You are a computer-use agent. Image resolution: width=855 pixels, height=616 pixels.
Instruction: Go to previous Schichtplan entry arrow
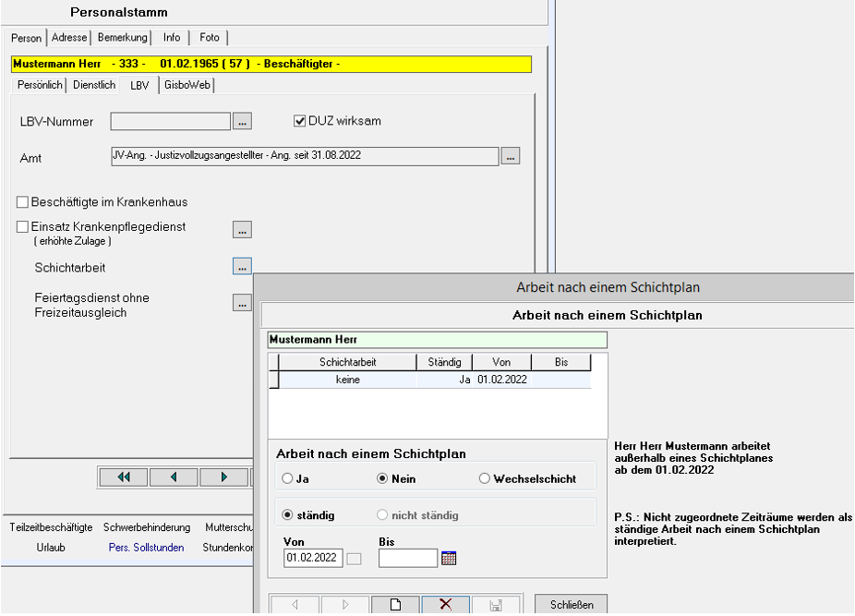click(295, 605)
